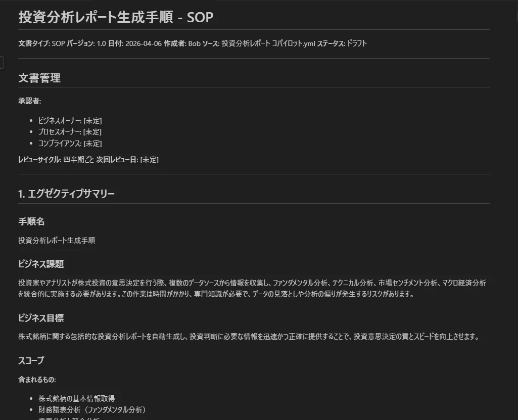Click the レビューサイクル value 四半期ごと

[x=79, y=160]
